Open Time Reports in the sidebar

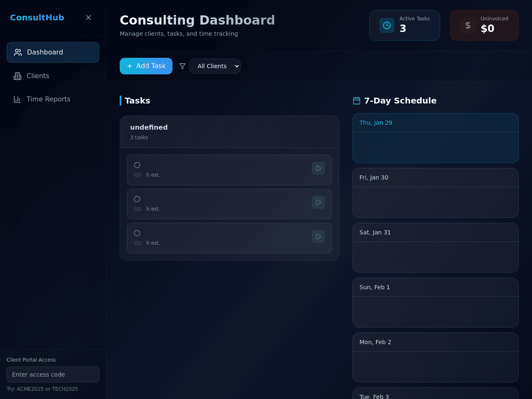click(x=53, y=99)
